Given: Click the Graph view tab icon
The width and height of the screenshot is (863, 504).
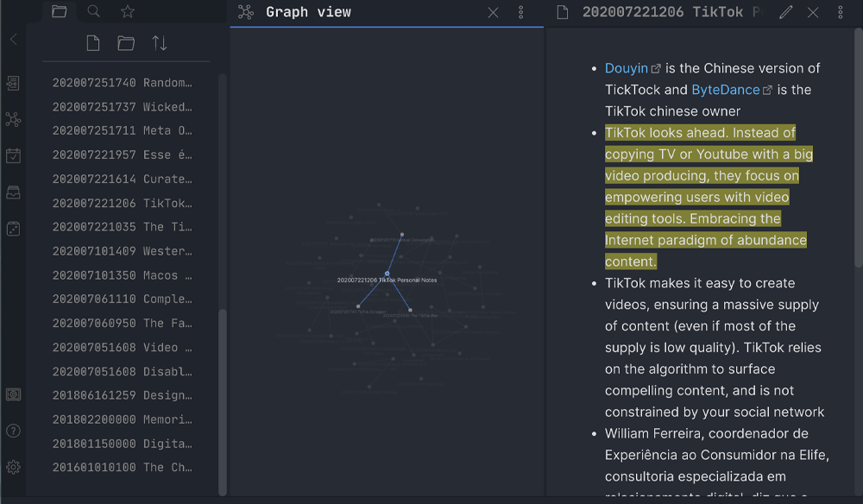Looking at the screenshot, I should (x=246, y=12).
